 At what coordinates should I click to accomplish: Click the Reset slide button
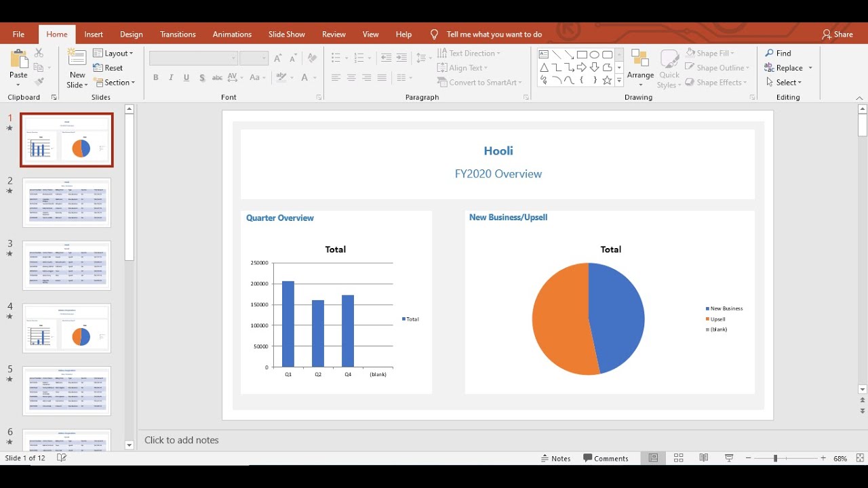[108, 68]
